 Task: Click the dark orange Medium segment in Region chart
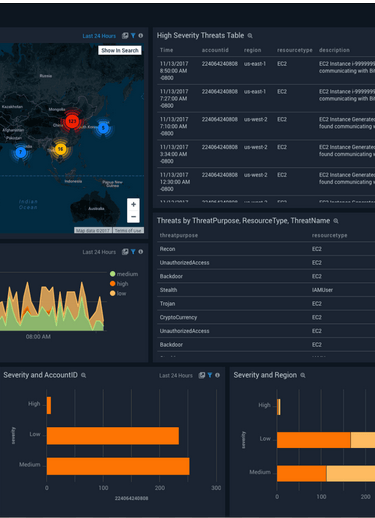301,473
